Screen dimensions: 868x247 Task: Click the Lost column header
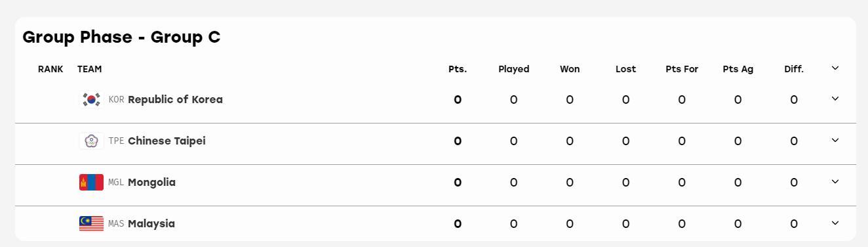tap(625, 69)
